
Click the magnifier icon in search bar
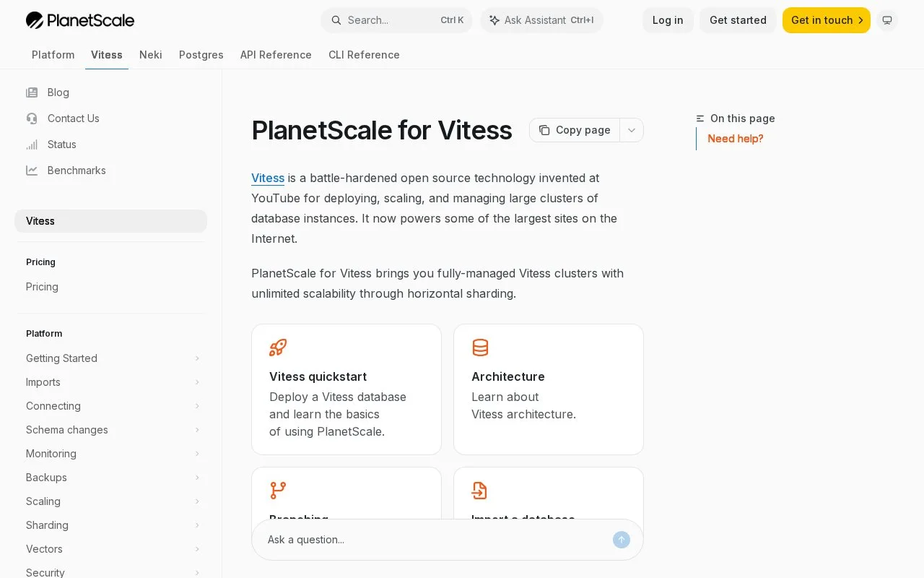[336, 20]
